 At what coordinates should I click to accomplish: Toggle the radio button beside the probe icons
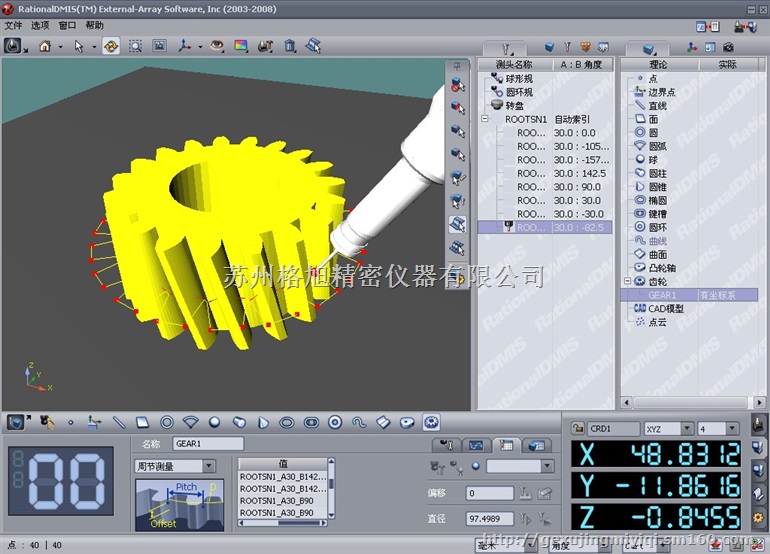pyautogui.click(x=474, y=466)
